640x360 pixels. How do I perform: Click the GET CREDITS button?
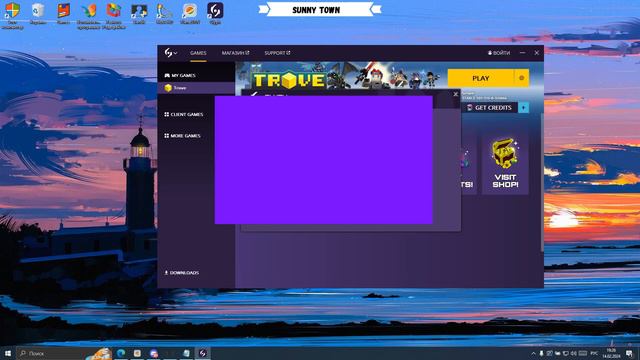coord(490,107)
